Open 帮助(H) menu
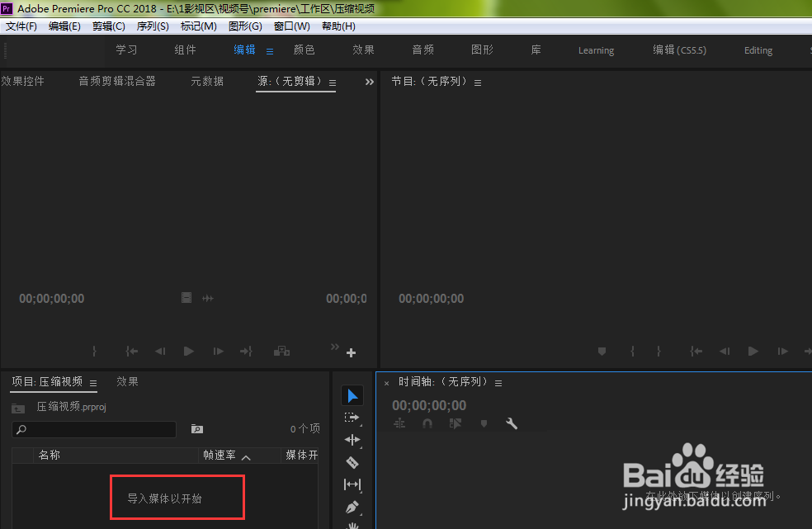 tap(338, 26)
